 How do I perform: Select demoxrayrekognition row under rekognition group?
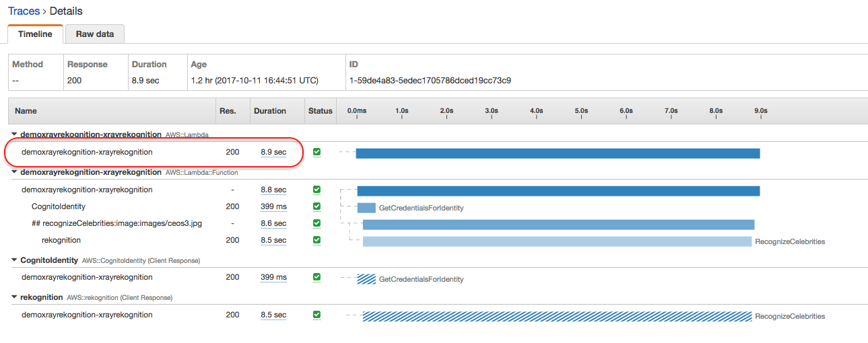[x=87, y=315]
